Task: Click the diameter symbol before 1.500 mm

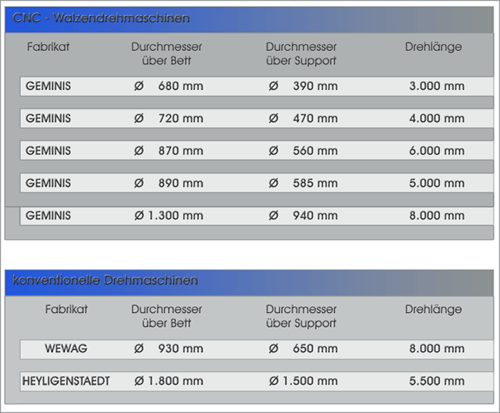Action: [274, 381]
